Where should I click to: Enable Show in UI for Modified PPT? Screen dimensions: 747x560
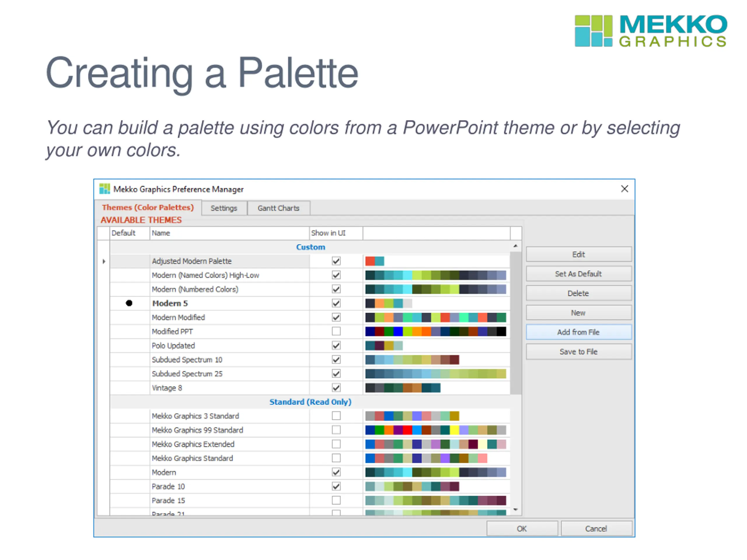(336, 331)
